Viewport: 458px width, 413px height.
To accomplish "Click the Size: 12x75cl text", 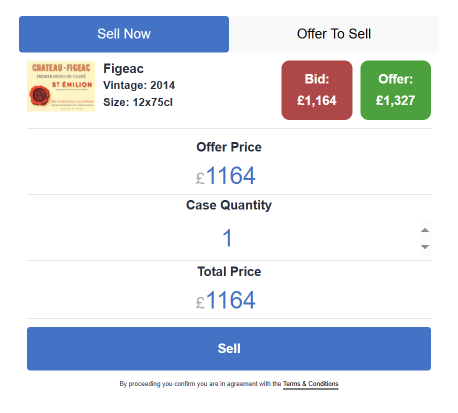I will point(138,102).
